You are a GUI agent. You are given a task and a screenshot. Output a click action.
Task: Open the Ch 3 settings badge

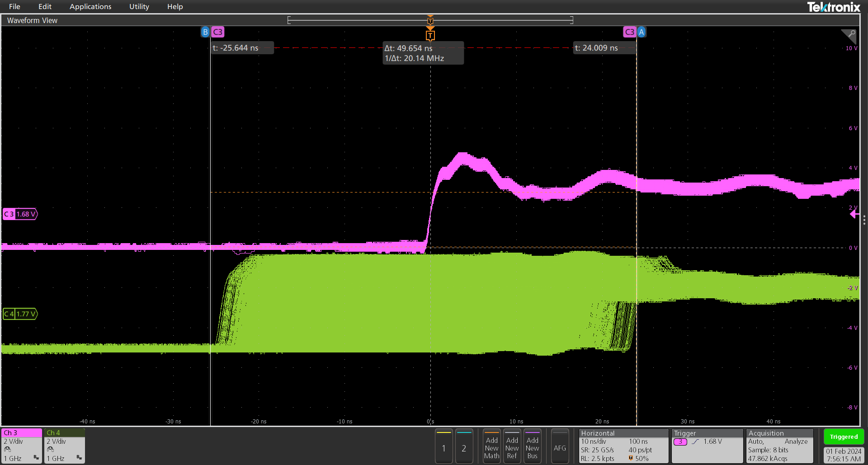click(x=22, y=446)
